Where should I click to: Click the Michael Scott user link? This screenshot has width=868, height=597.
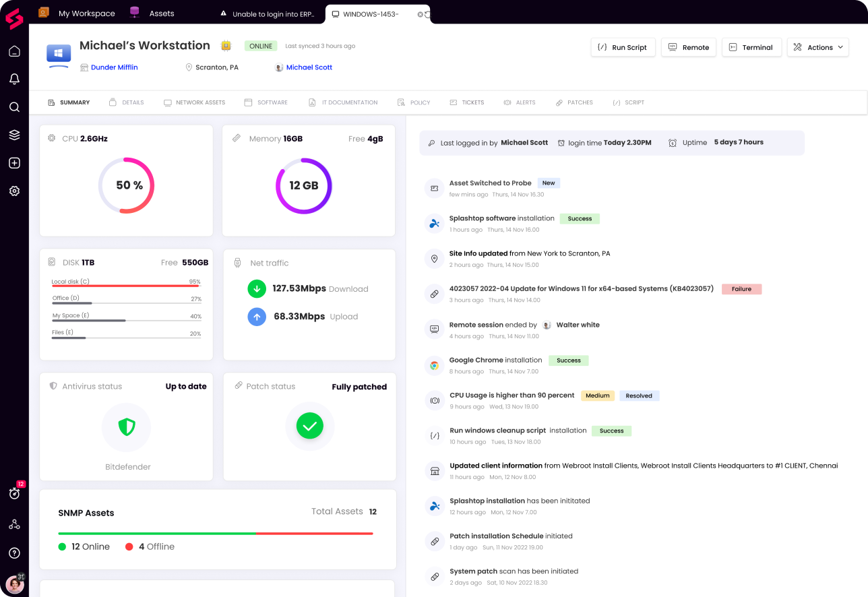click(x=309, y=67)
